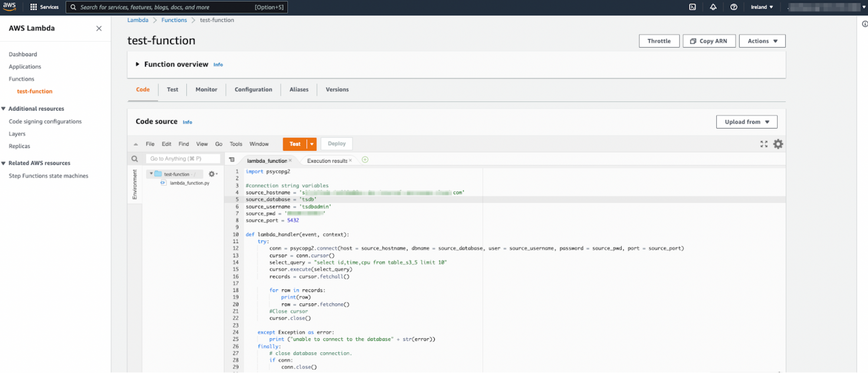868x373 pixels.
Task: Open the Upload from dropdown
Action: tap(746, 122)
